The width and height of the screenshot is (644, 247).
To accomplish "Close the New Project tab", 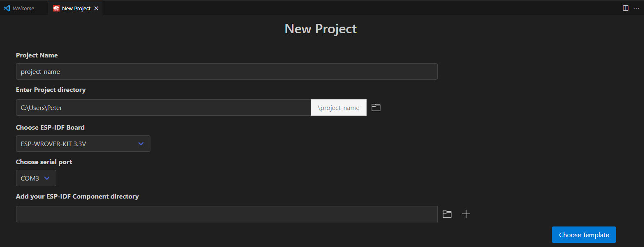I will tap(96, 8).
